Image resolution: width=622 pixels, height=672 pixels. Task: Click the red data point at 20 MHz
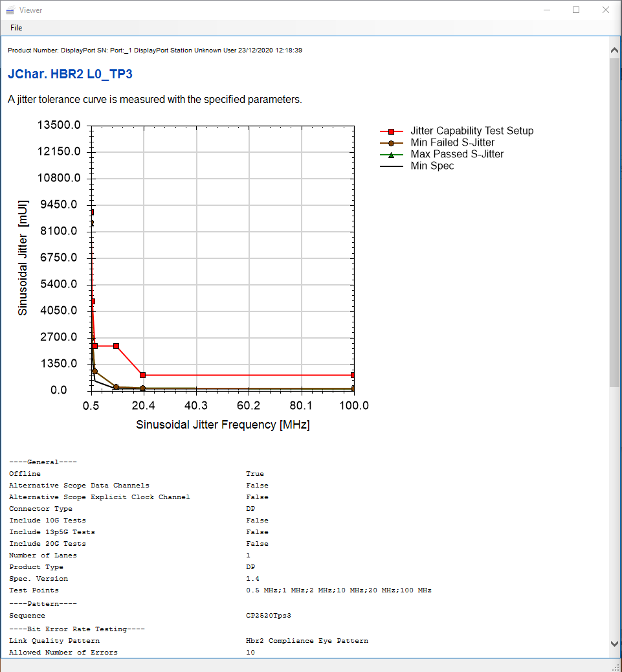pos(142,375)
